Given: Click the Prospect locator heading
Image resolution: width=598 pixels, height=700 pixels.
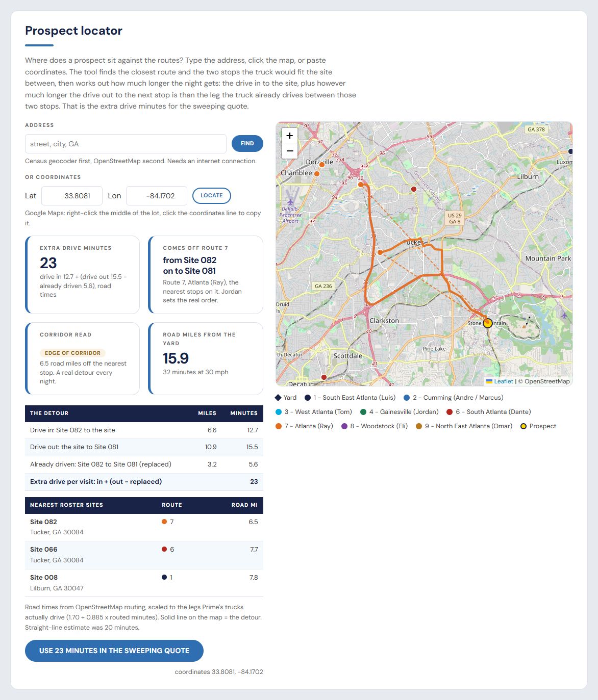Looking at the screenshot, I should click(74, 31).
